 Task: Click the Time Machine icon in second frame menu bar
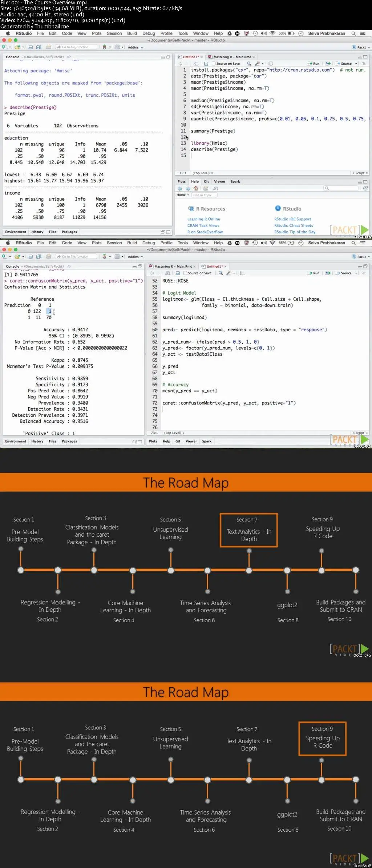(x=255, y=243)
